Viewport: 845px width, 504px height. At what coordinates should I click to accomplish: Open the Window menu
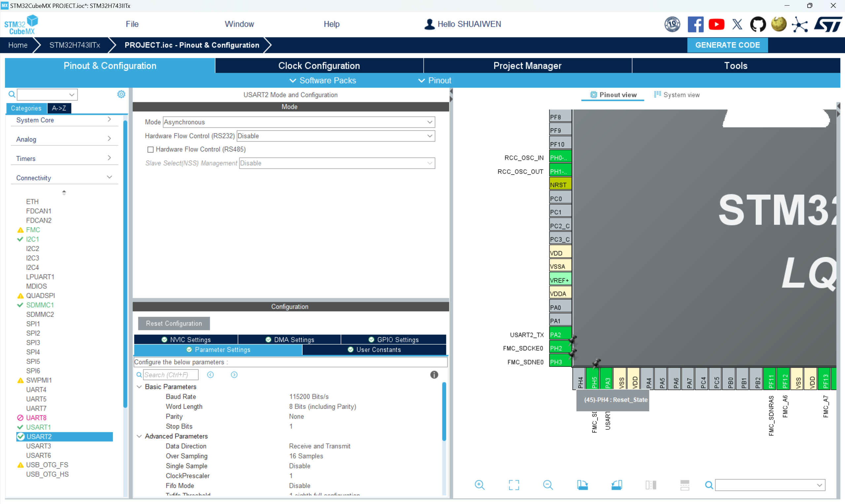coord(239,24)
